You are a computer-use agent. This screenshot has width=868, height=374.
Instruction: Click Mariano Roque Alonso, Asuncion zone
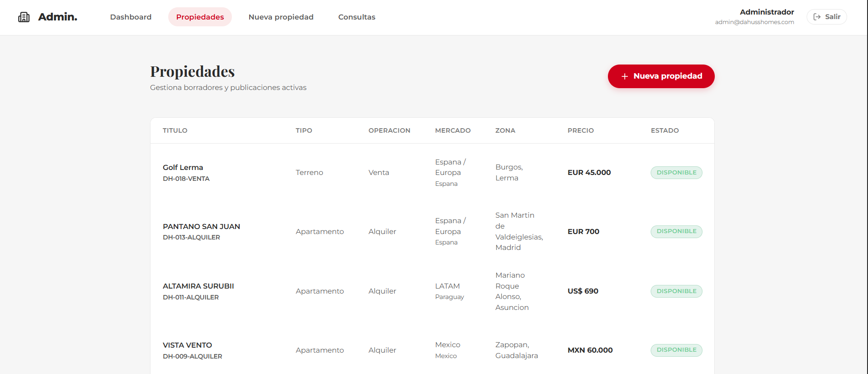click(512, 291)
